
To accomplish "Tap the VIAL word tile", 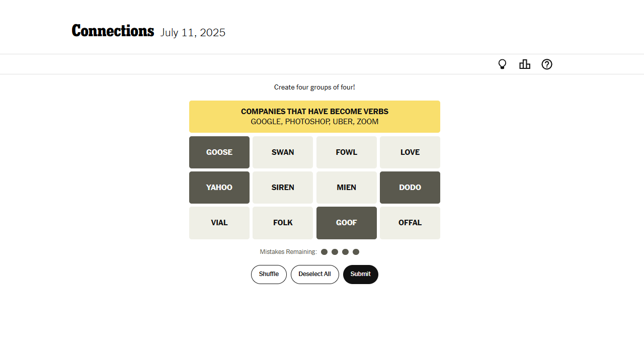I will (219, 223).
